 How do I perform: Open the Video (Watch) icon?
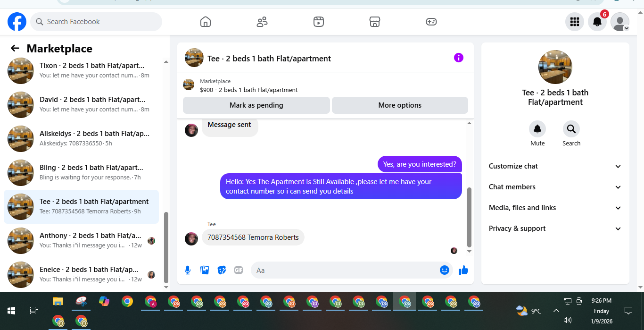pyautogui.click(x=319, y=22)
